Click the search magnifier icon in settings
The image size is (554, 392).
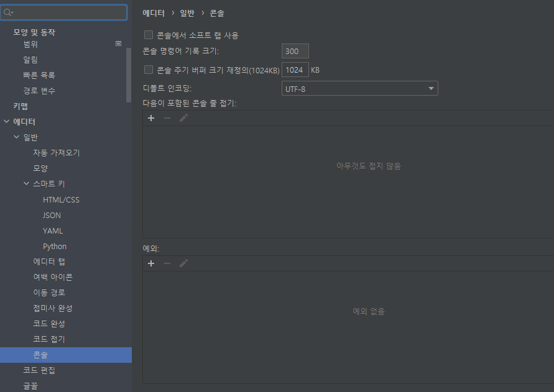8,12
